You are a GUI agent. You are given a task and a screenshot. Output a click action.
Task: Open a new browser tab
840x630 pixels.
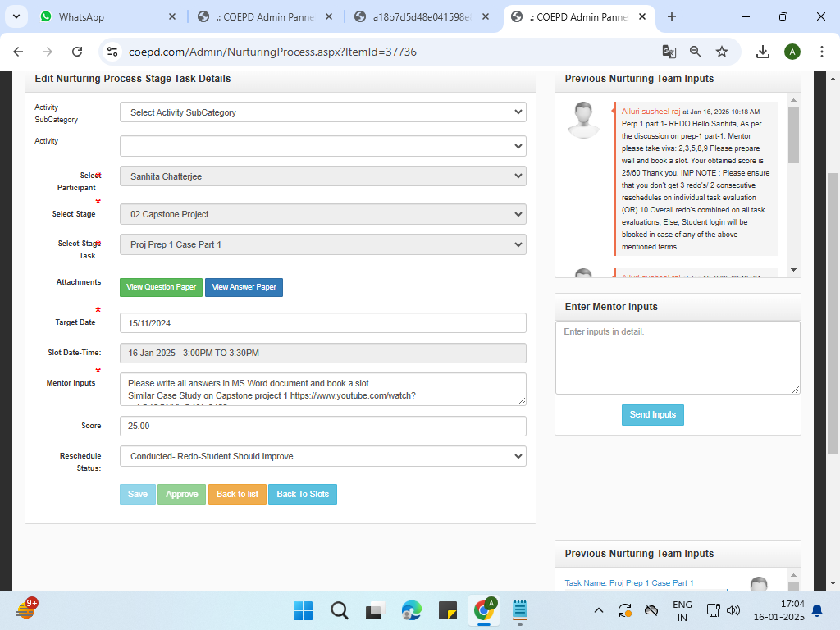pyautogui.click(x=672, y=16)
